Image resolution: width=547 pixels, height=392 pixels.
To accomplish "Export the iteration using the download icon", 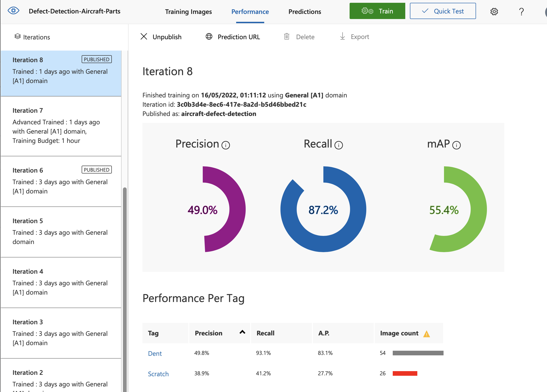I will [x=343, y=37].
